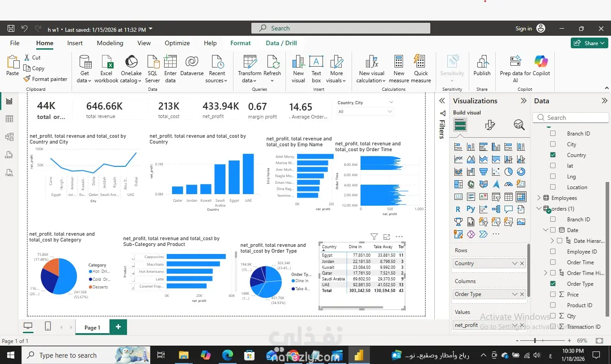Click the Share button
This screenshot has width=611, height=364.
point(589,43)
